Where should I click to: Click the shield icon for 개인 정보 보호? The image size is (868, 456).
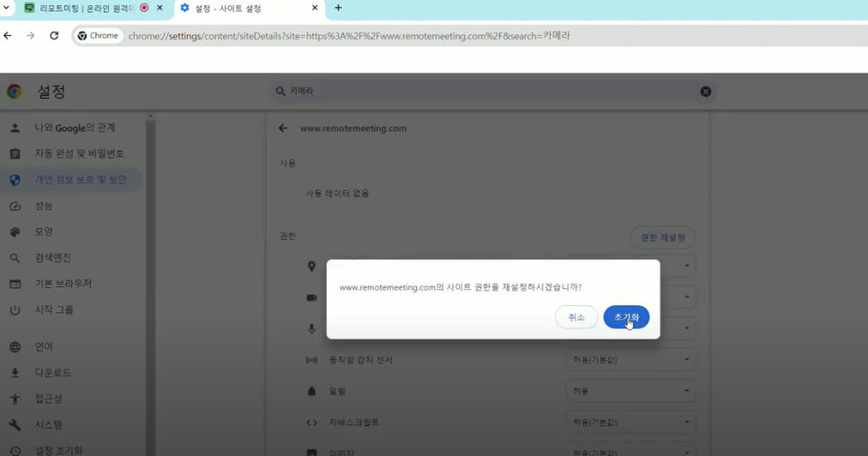click(15, 180)
